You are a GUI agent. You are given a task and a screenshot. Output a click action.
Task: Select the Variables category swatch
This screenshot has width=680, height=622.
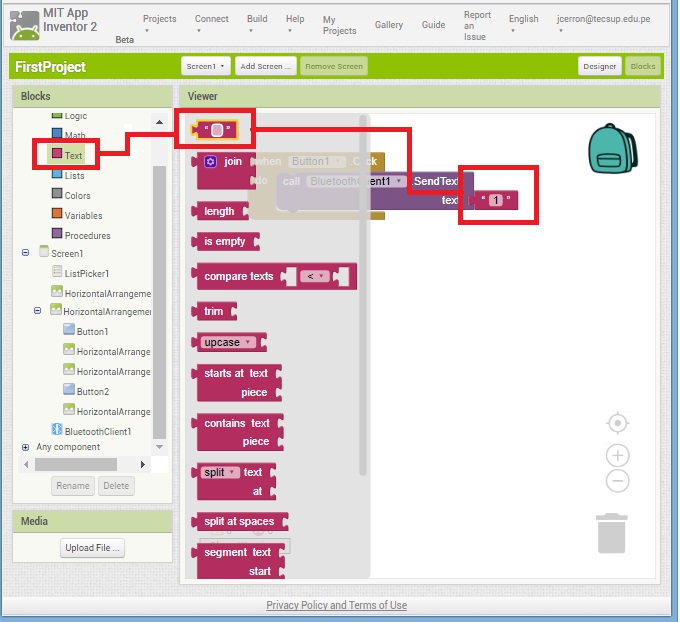(x=57, y=213)
